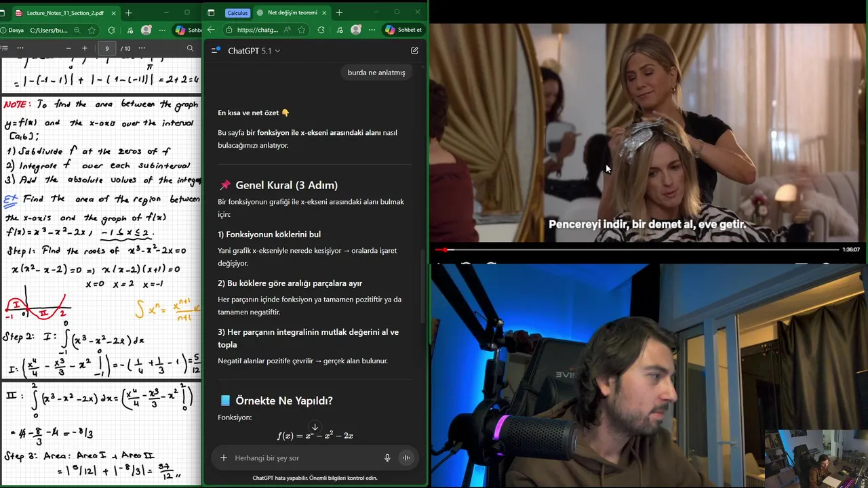Zoom in the PDF with plus button

coord(85,48)
